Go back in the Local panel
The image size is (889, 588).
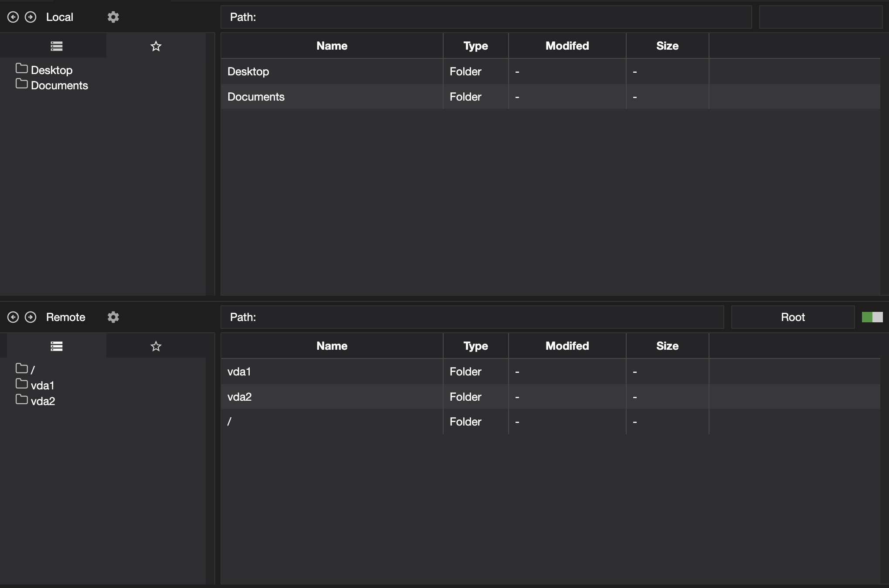click(13, 17)
